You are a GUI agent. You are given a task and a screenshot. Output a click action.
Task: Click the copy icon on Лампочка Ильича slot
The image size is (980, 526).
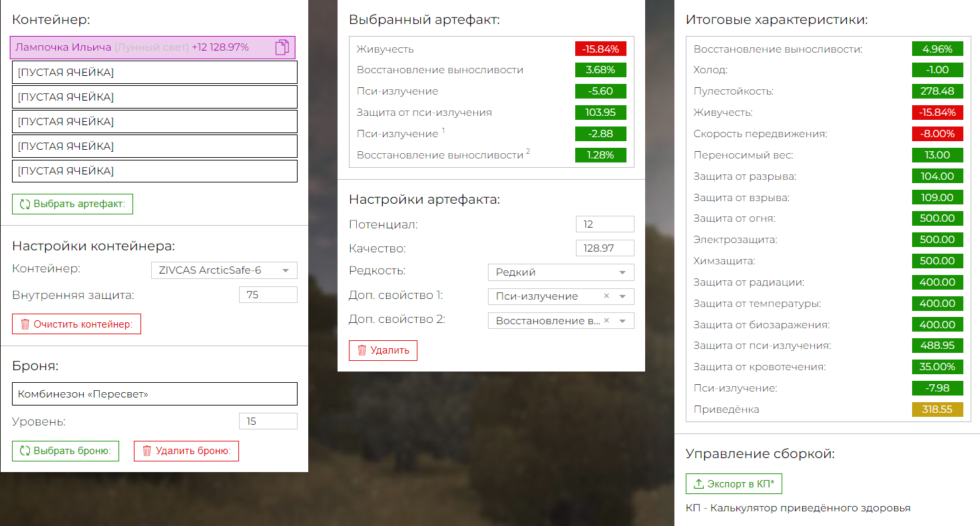pyautogui.click(x=282, y=47)
